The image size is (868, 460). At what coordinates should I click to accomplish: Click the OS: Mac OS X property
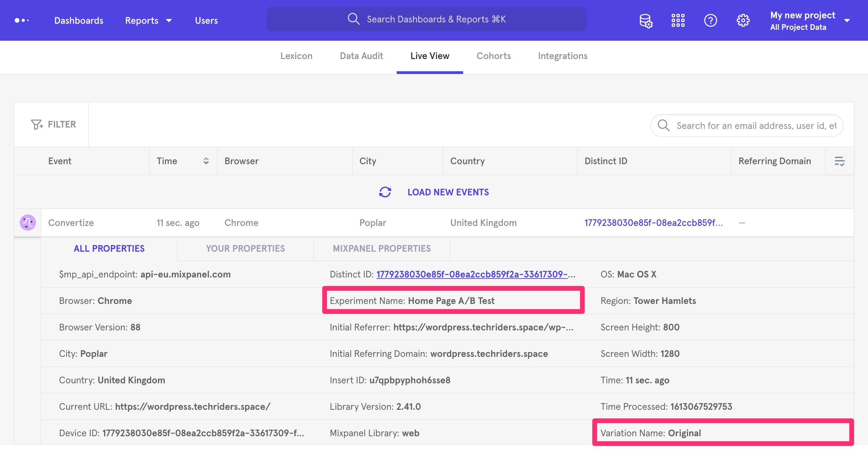click(629, 274)
